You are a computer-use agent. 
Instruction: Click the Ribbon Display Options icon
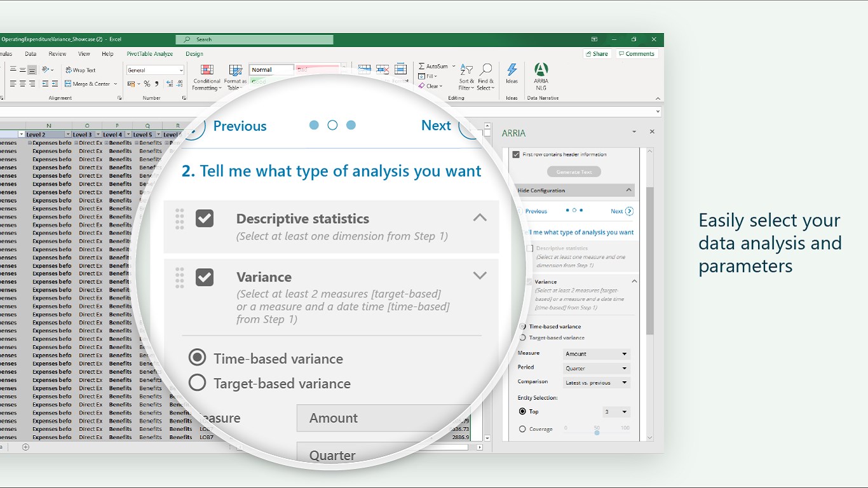594,39
